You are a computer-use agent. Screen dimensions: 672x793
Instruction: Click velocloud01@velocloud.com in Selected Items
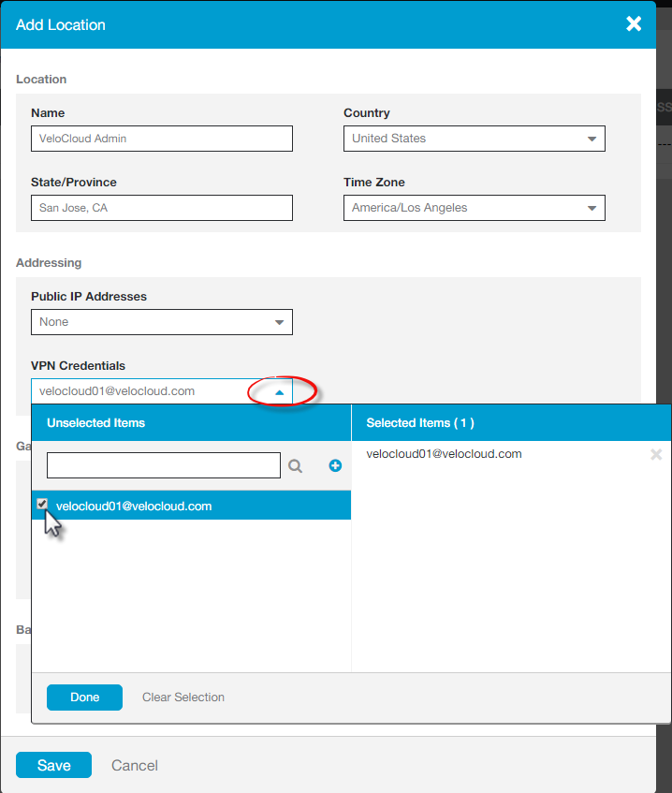444,454
